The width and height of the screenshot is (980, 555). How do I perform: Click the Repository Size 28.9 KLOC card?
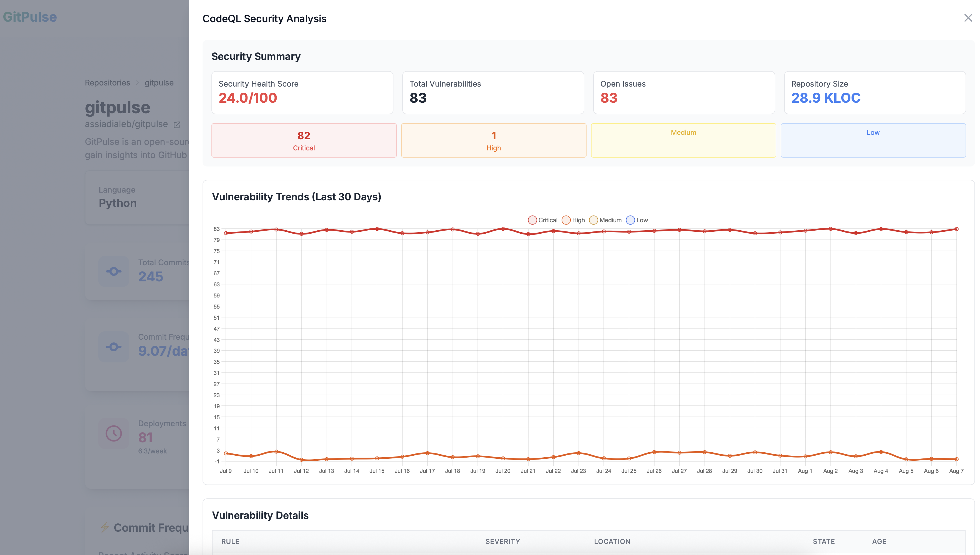tap(875, 93)
